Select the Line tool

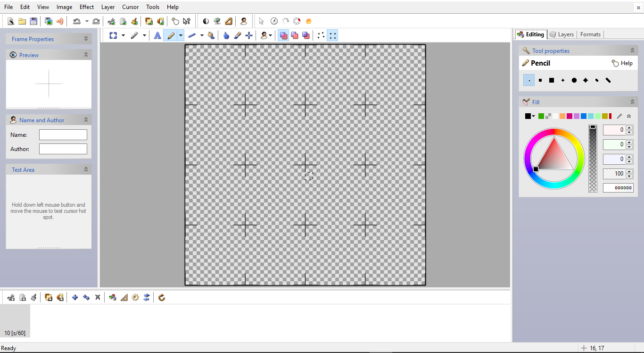point(192,35)
